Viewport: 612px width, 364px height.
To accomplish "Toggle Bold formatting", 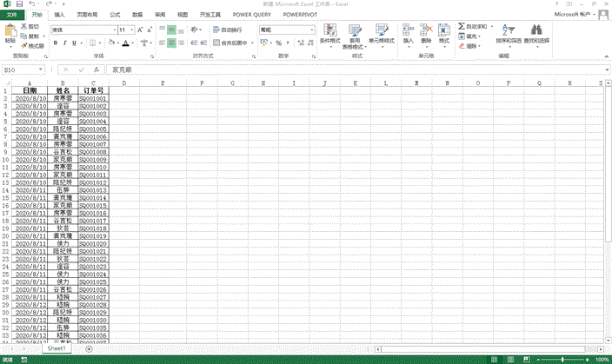I will coord(54,43).
